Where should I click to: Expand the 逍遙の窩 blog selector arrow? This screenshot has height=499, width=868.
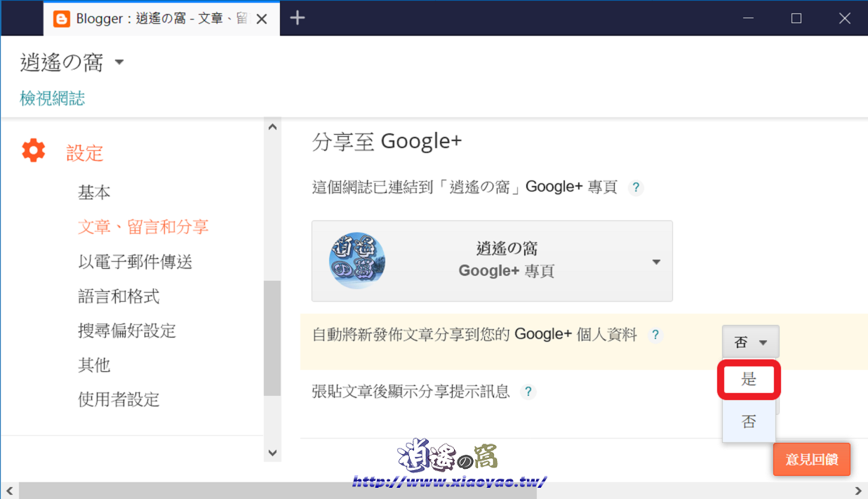tap(119, 62)
